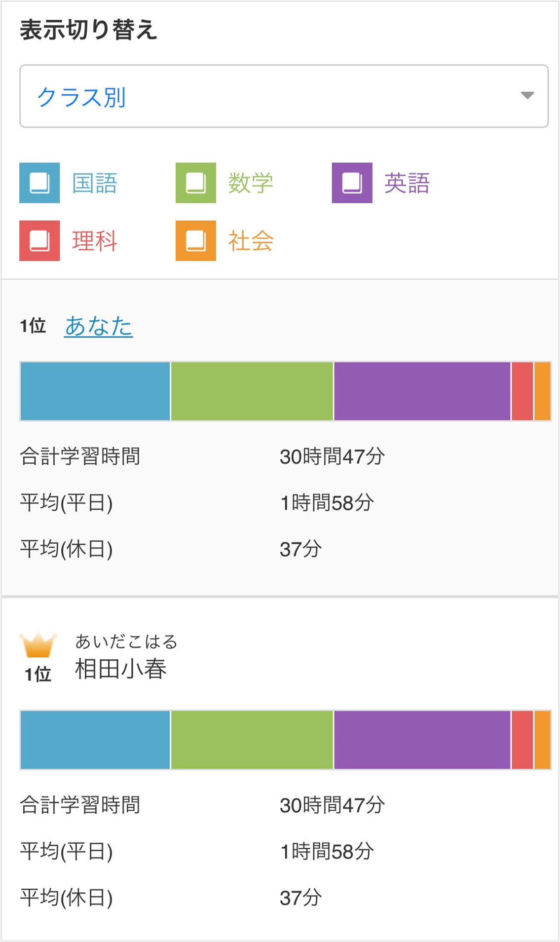Screen dimensions: 560x942
Task: Click the blue segment in あなた's bar
Action: click(x=95, y=391)
